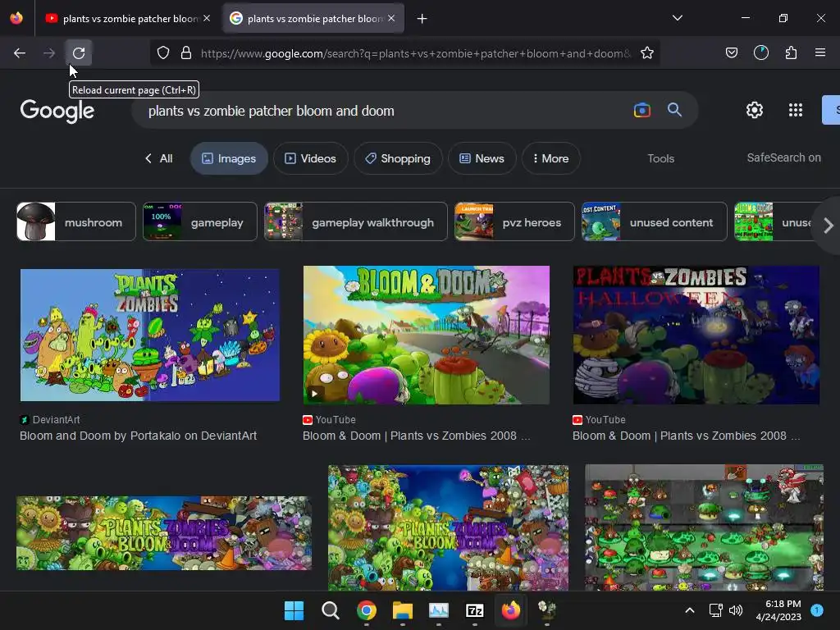The image size is (840, 630).
Task: Go back to the previous page
Action: pos(20,53)
